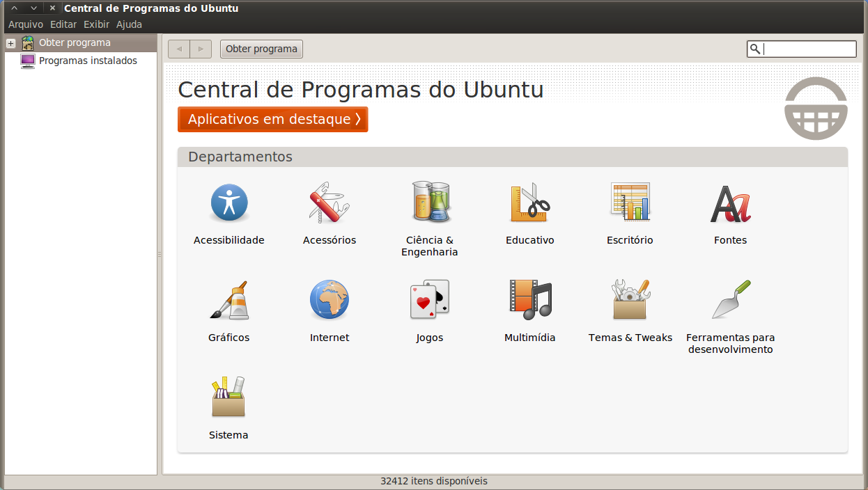Open the Editar menu

coord(63,24)
